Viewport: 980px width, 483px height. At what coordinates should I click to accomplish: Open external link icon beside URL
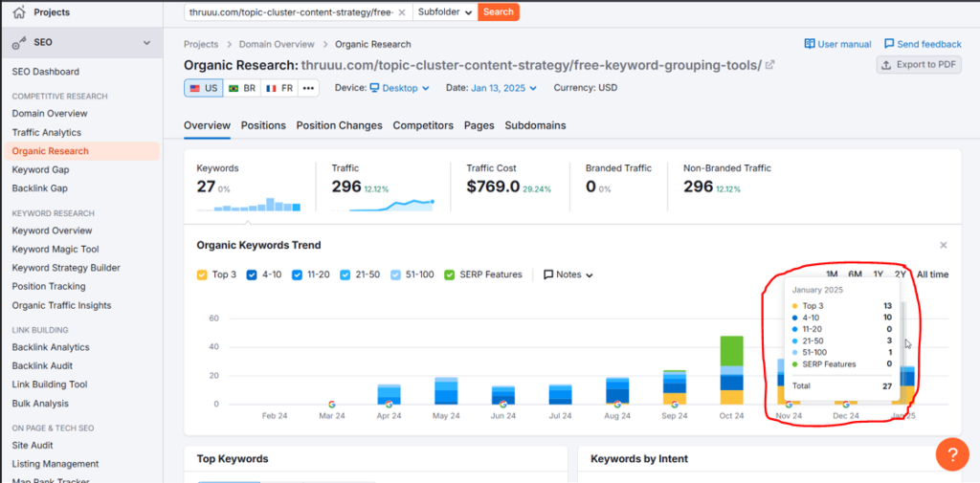click(x=770, y=64)
